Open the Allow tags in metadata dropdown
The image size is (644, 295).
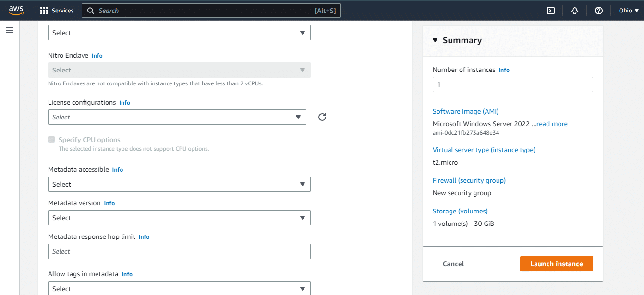[x=179, y=288]
